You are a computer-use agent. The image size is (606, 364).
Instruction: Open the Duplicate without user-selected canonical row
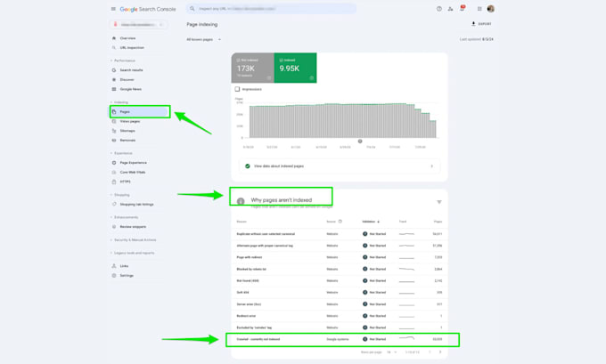pyautogui.click(x=340, y=234)
